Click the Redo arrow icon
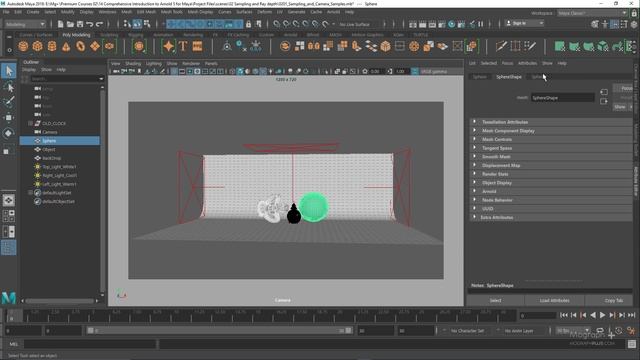This screenshot has width=640, height=360. pyautogui.click(x=99, y=24)
